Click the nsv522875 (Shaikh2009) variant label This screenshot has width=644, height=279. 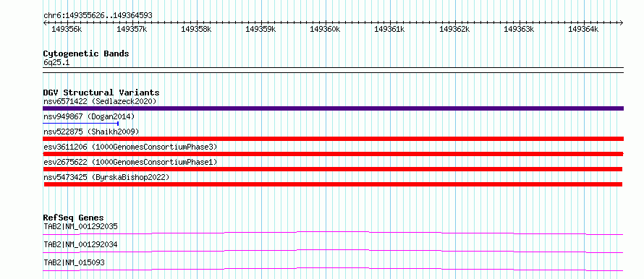tap(91, 132)
